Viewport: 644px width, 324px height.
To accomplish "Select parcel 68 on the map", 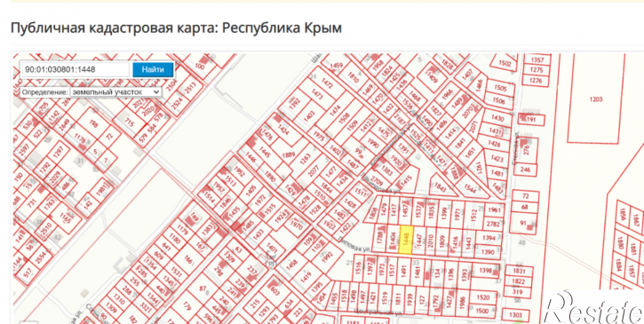I will [525, 207].
